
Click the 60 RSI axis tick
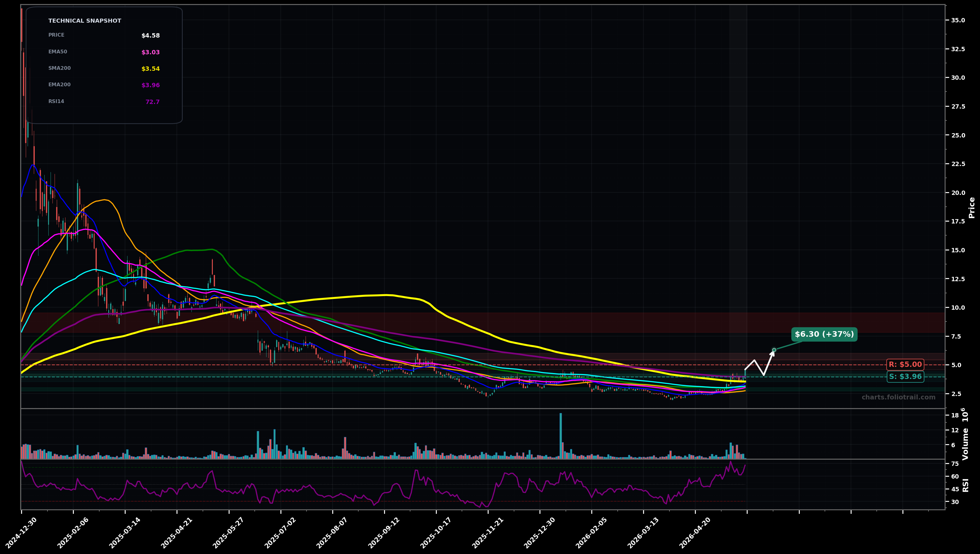(x=955, y=476)
